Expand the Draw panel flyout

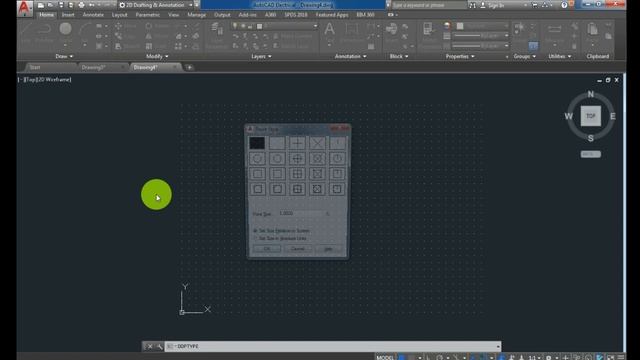click(64, 56)
